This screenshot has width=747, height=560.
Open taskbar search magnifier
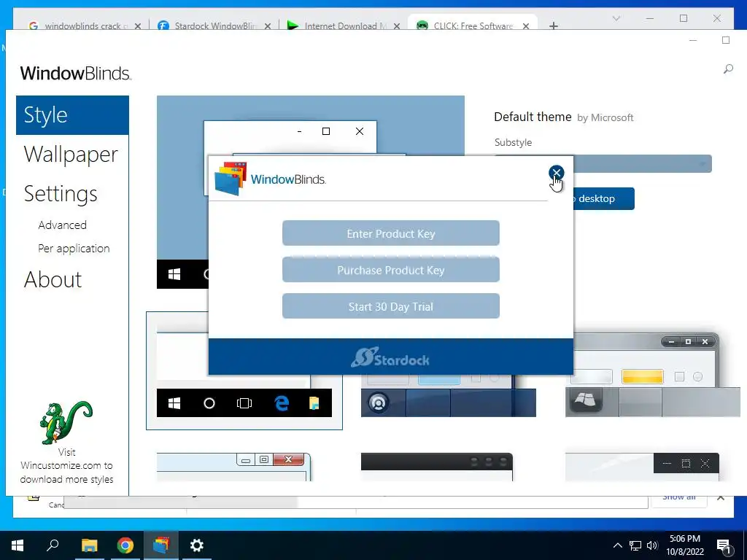(x=53, y=545)
